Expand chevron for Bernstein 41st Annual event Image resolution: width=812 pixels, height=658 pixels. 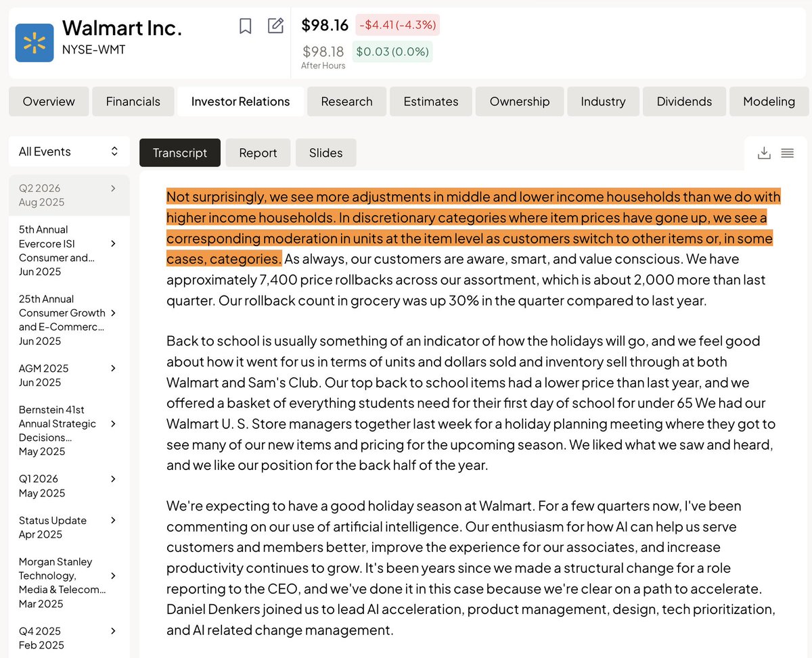click(113, 423)
